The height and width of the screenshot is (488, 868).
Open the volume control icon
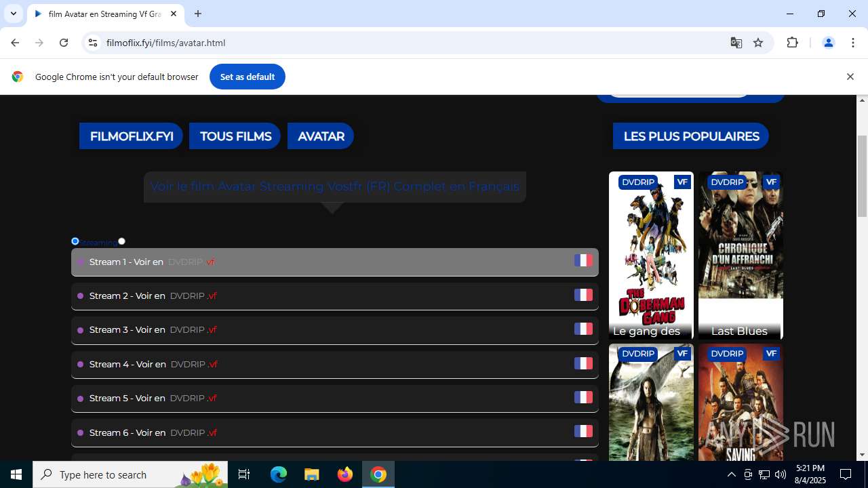[781, 474]
